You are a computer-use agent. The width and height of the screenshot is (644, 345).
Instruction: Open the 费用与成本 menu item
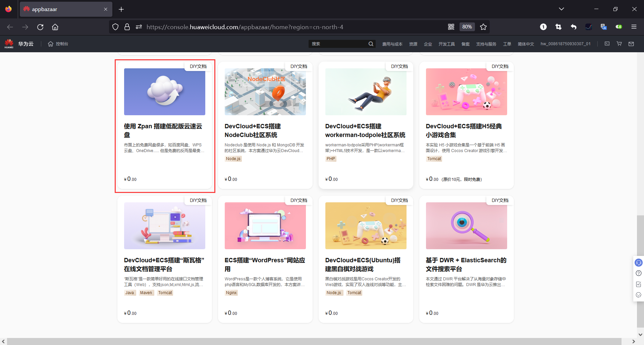click(392, 44)
